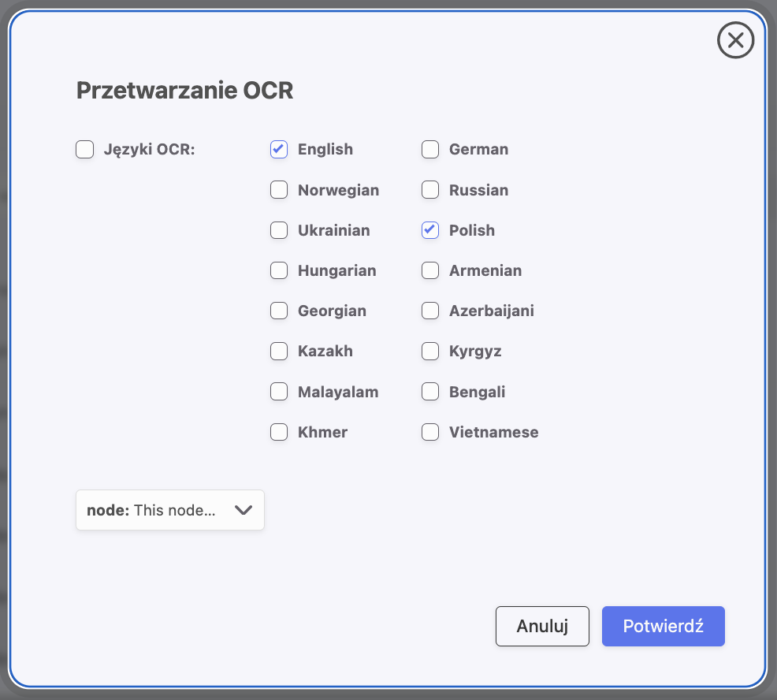The height and width of the screenshot is (700, 777).
Task: Toggle the Języki OCR master checkbox
Action: pos(84,150)
